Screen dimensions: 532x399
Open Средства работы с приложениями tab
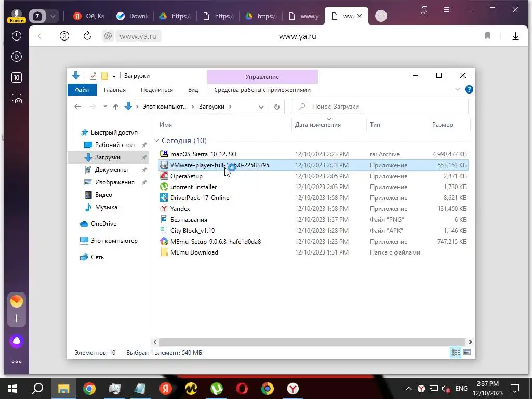pos(262,90)
